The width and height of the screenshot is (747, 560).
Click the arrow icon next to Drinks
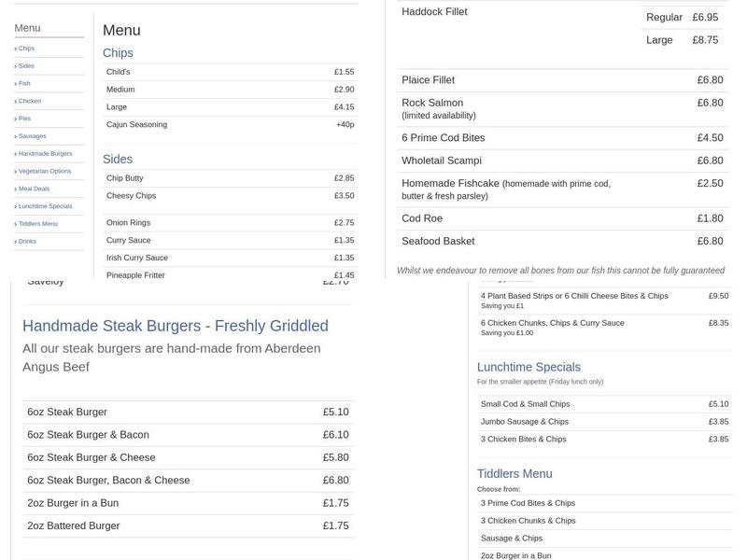(x=17, y=241)
